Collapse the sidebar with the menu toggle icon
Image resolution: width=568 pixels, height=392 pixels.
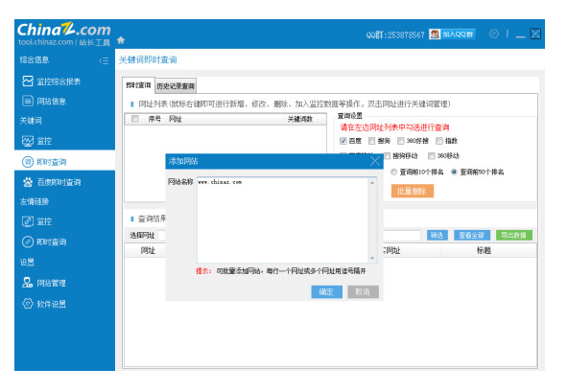click(x=104, y=60)
